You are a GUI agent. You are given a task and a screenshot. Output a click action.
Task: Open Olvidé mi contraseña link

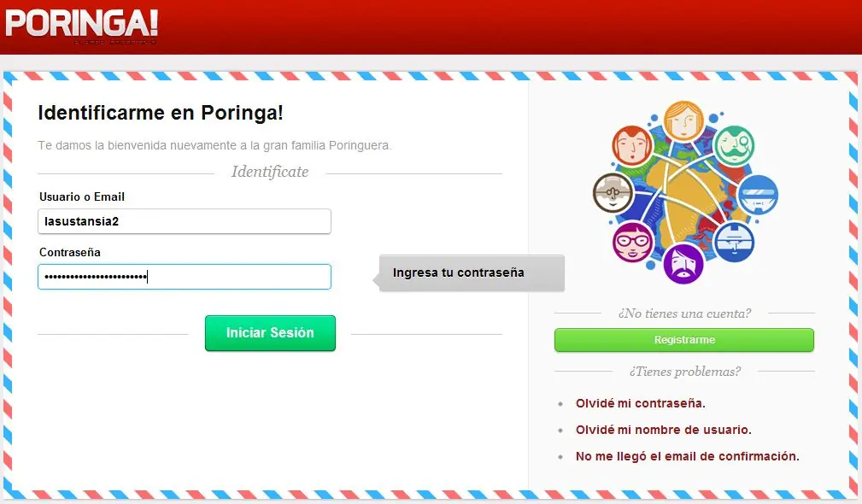pos(640,403)
